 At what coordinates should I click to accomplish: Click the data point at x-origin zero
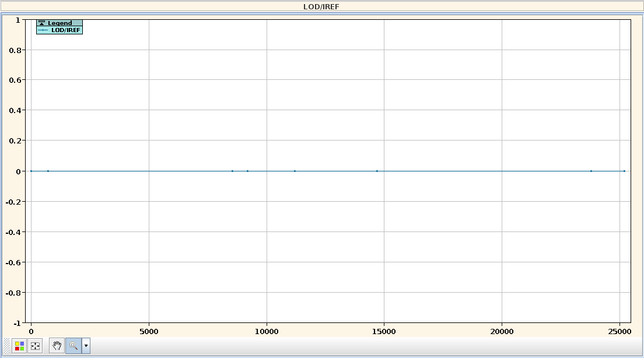[32, 171]
